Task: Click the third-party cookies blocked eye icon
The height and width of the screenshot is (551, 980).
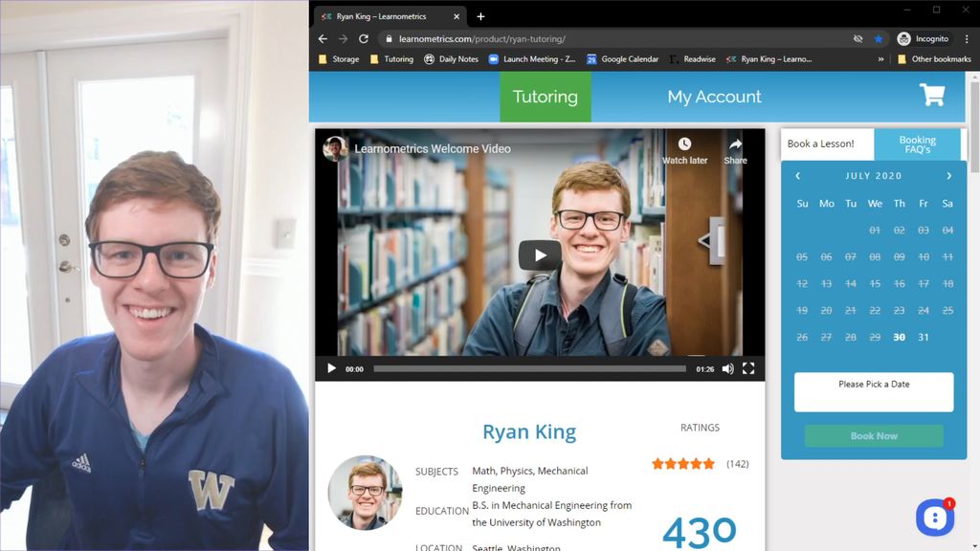Action: tap(858, 38)
